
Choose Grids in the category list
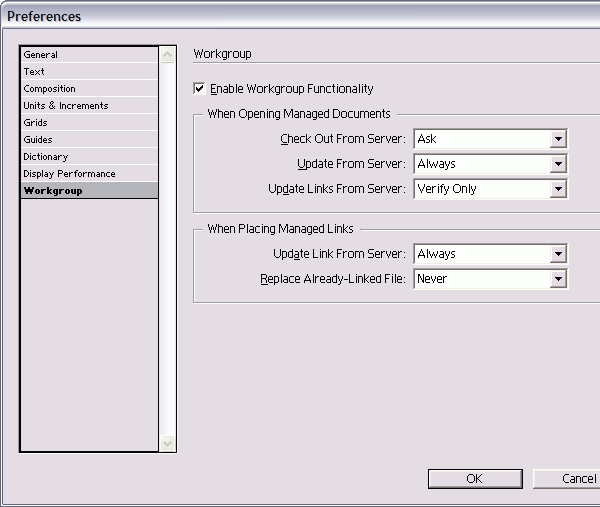click(36, 123)
